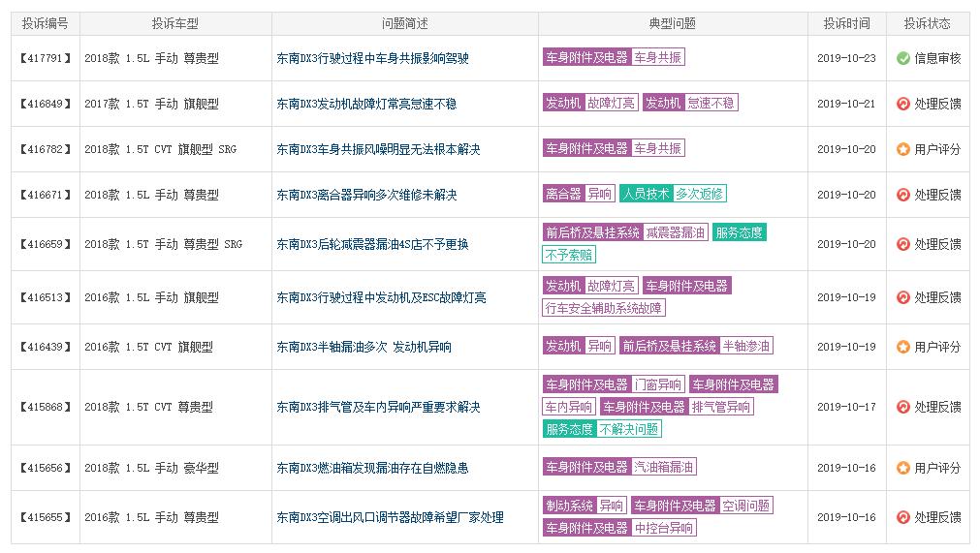Select complaint number 【415656】
This screenshot has width=980, height=553.
(x=45, y=468)
